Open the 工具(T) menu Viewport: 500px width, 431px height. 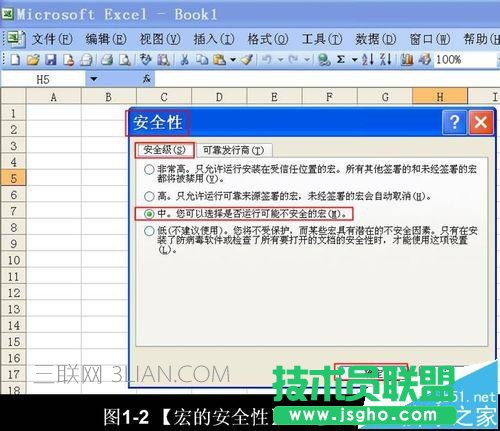(x=322, y=39)
